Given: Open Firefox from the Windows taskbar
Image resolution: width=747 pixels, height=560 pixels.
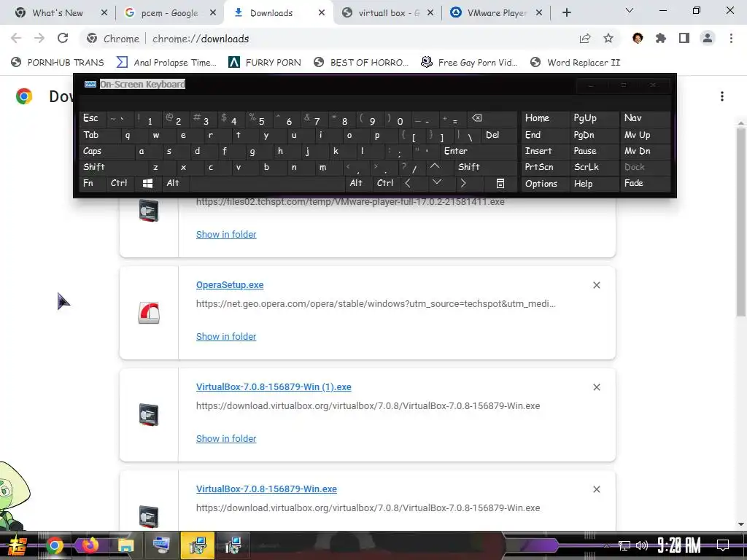Looking at the screenshot, I should (90, 545).
